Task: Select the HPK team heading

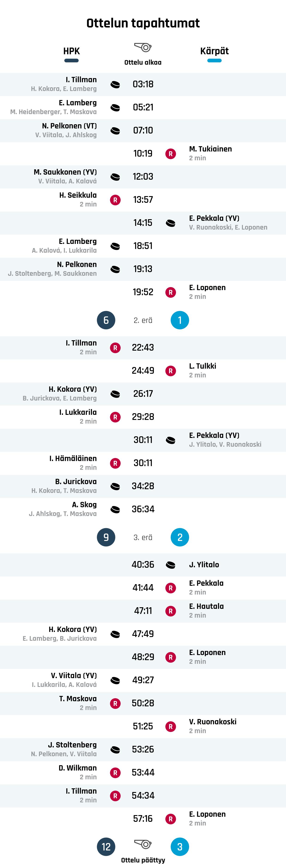Action: [x=71, y=51]
